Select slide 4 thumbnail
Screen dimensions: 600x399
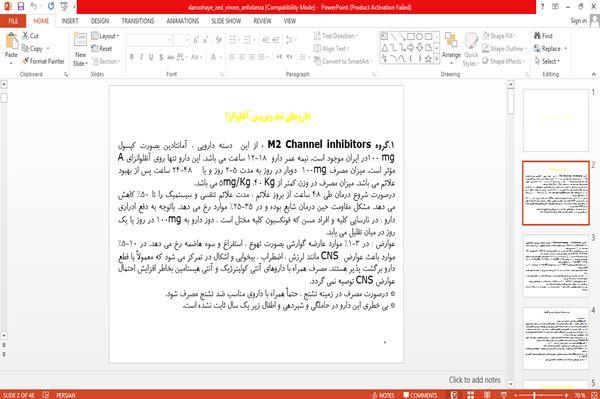click(x=556, y=338)
